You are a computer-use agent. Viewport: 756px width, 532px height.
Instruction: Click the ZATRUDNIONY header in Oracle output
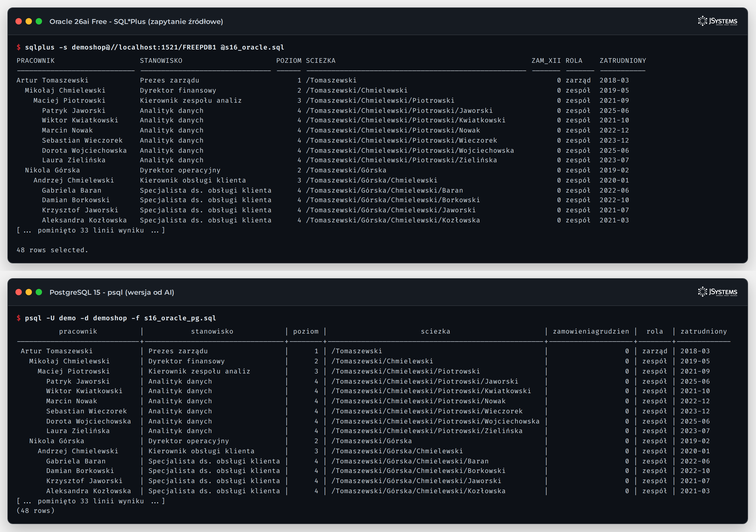(x=623, y=61)
